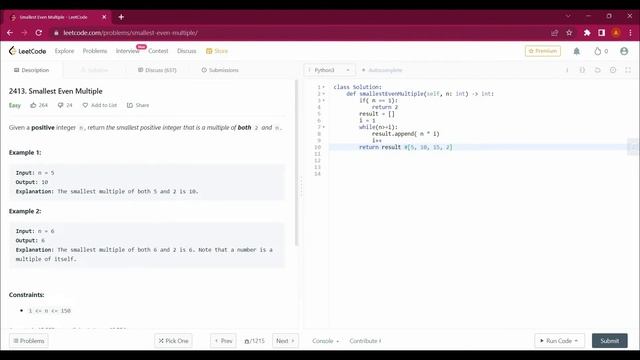Click the Chrome profile avatar
Viewport: 640px width, 360px height.
pyautogui.click(x=616, y=33)
